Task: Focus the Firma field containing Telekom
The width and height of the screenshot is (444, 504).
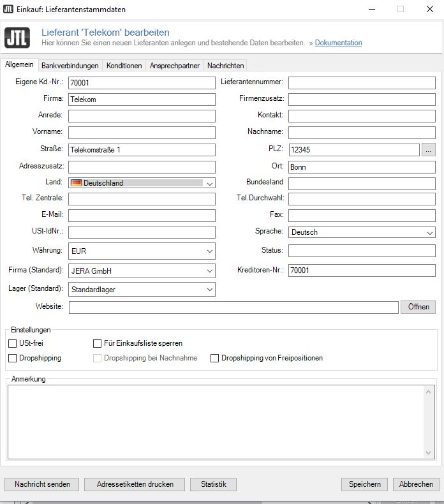Action: tap(142, 100)
